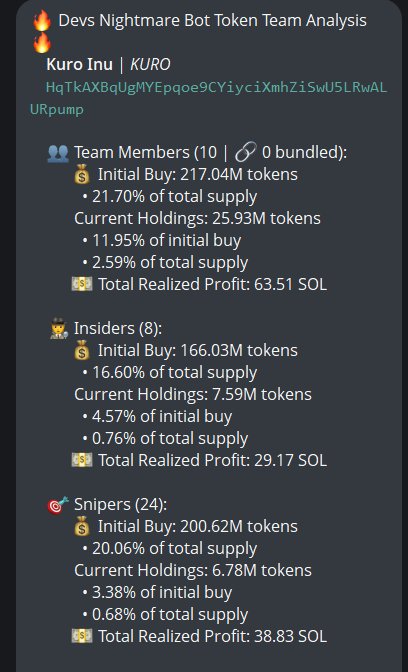The height and width of the screenshot is (672, 408).
Task: Click the Snipers dart target icon
Action: pos(58,504)
